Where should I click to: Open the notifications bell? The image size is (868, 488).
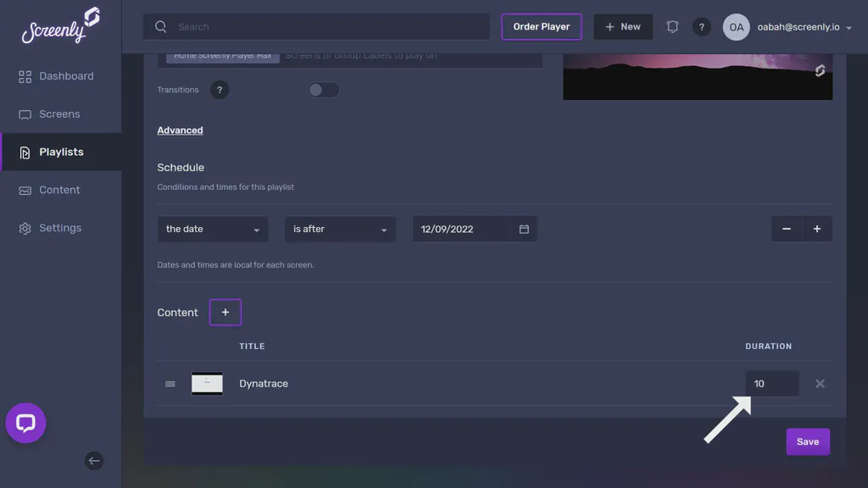672,26
